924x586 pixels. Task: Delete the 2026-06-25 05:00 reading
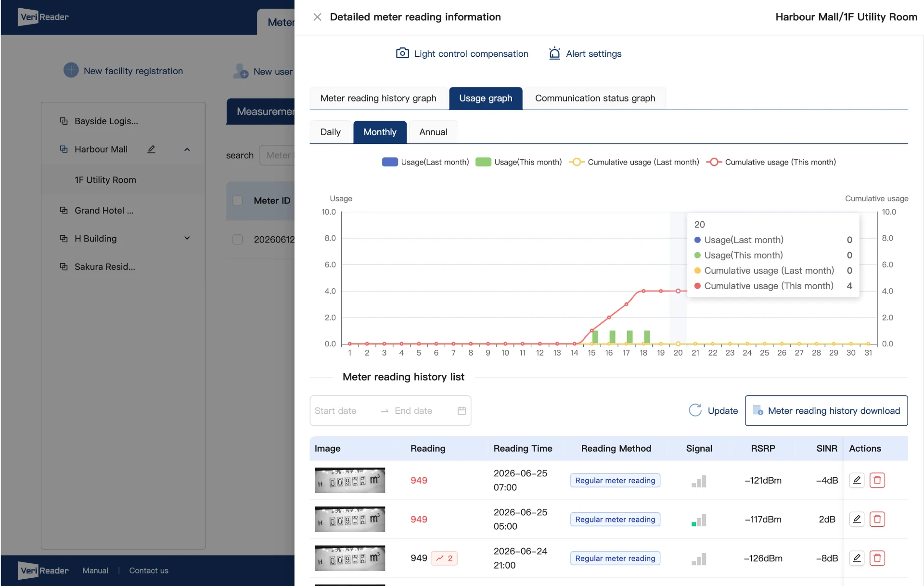point(877,519)
